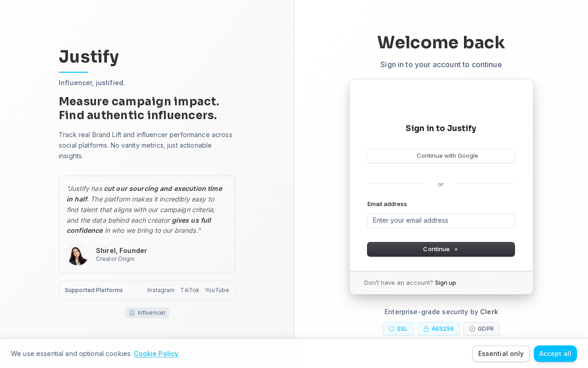Click the AES256 padlock icon
Screen dimensions: 588x368
(x=426, y=329)
